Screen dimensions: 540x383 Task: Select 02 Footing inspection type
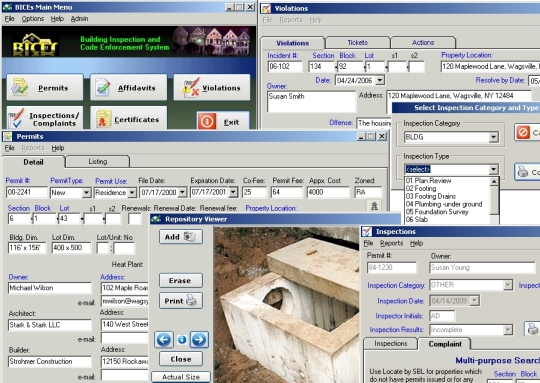(421, 188)
